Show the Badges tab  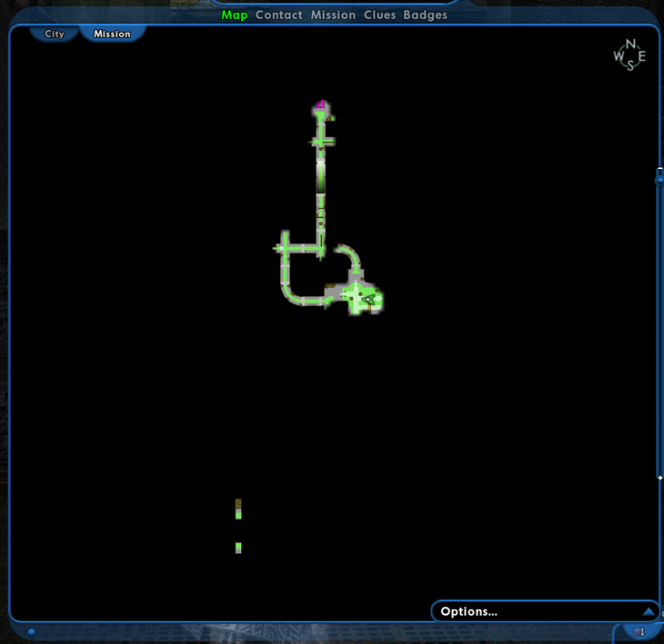[425, 15]
